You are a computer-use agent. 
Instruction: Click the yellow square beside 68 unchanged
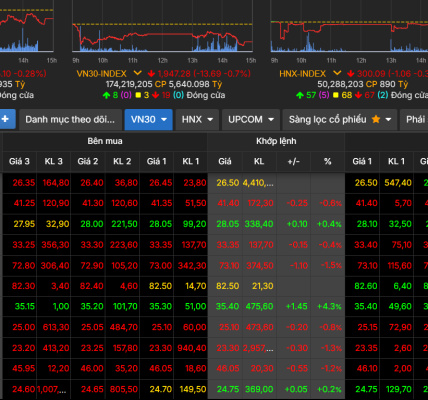pos(335,95)
